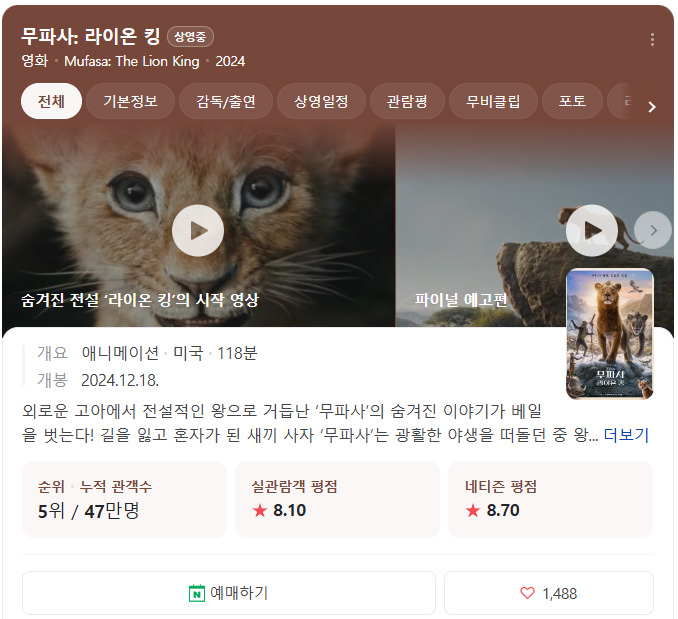Open the three-dot more options menu

[652, 39]
